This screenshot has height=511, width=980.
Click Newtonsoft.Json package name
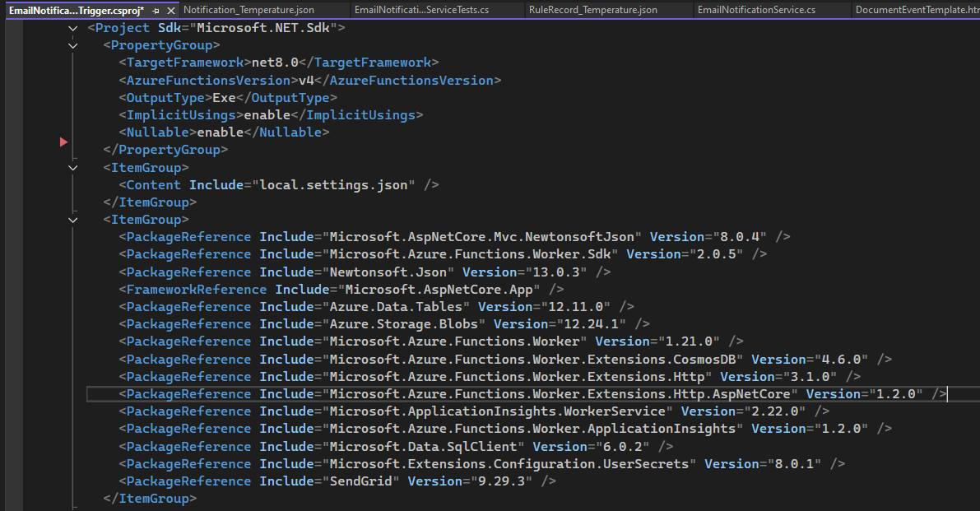(388, 272)
